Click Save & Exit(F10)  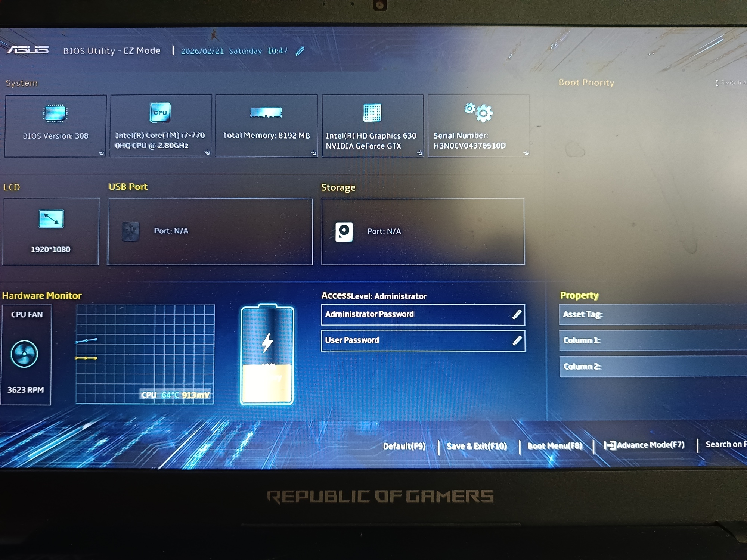477,446
